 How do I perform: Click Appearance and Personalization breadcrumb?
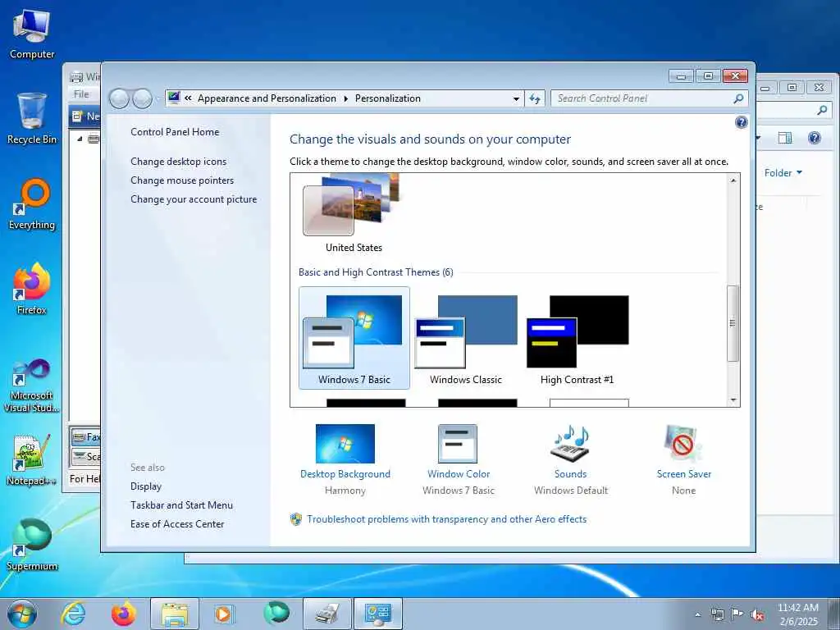coord(267,98)
